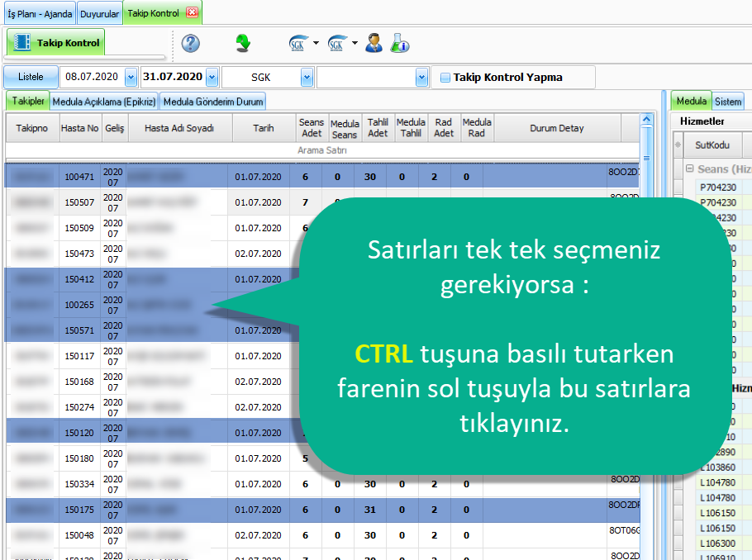Screen dimensions: 752x560
Task: Open the 08.07.2020 start date dropdown
Action: pos(131,77)
